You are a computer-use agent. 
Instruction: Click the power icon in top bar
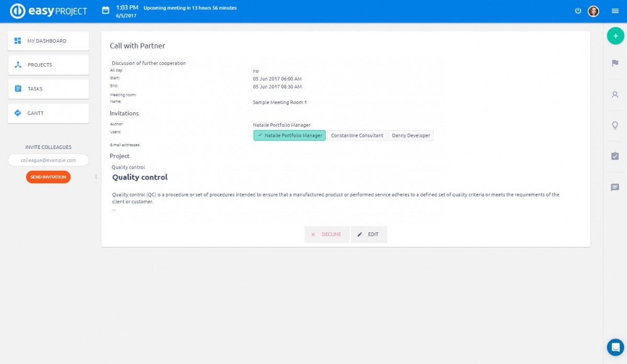[578, 11]
